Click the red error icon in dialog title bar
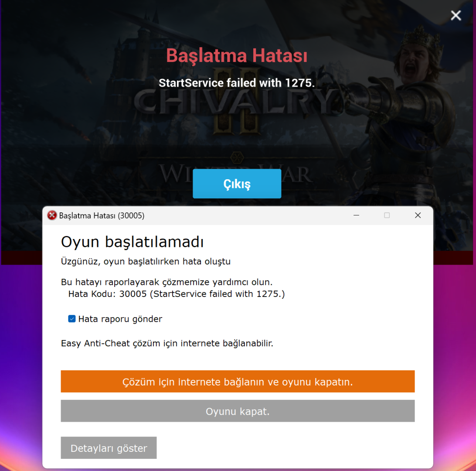The width and height of the screenshot is (476, 471). [52, 215]
